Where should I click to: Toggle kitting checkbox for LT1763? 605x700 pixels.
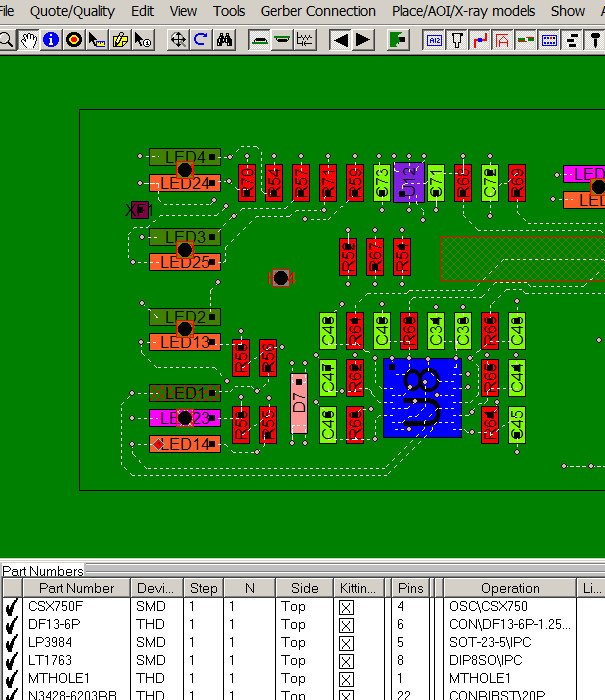[346, 661]
